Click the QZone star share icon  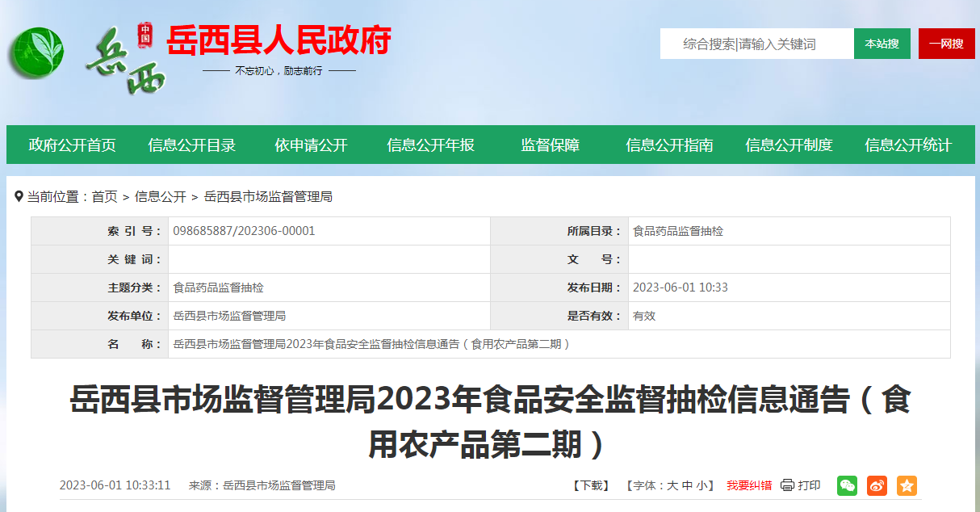coord(907,485)
